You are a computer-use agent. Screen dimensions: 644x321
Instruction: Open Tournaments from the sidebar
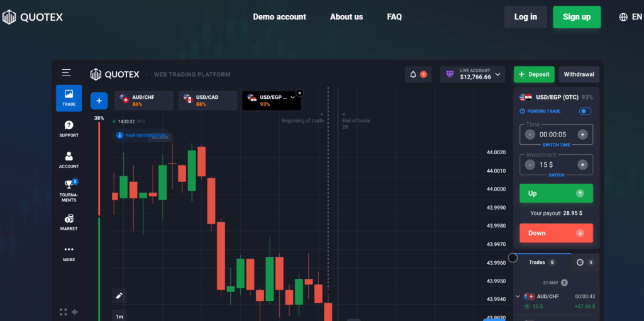point(69,191)
